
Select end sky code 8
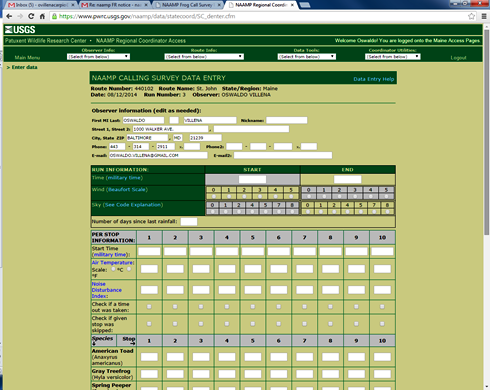pos(387,211)
